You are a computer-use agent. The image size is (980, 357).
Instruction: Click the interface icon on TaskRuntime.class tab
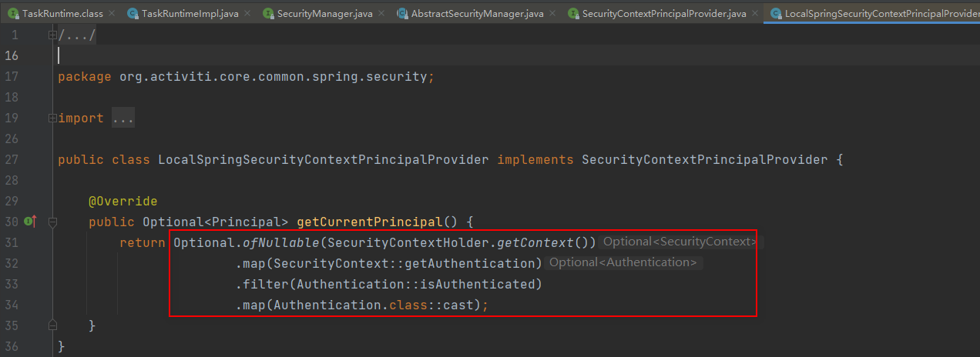tap(13, 15)
